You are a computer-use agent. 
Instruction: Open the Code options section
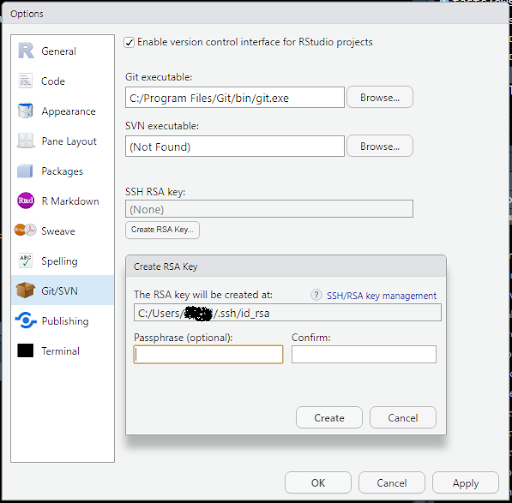pos(53,81)
